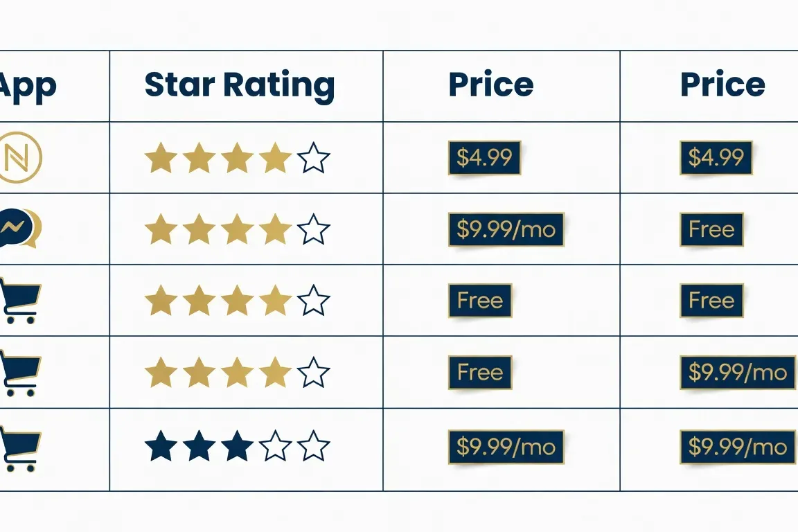Click the left Price column header
This screenshot has height=532, width=798.
[x=491, y=84]
